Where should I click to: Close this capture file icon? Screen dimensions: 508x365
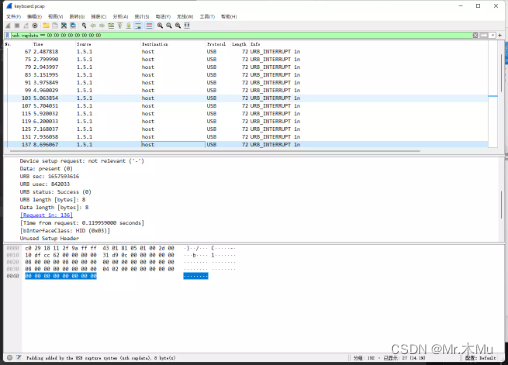(x=64, y=26)
